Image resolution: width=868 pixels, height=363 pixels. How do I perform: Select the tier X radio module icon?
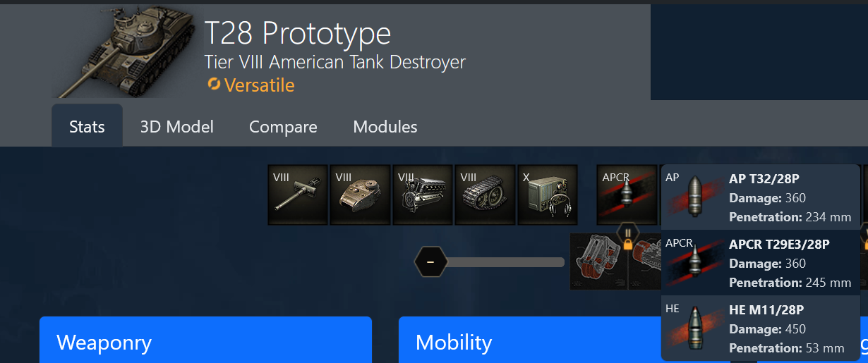tap(548, 195)
